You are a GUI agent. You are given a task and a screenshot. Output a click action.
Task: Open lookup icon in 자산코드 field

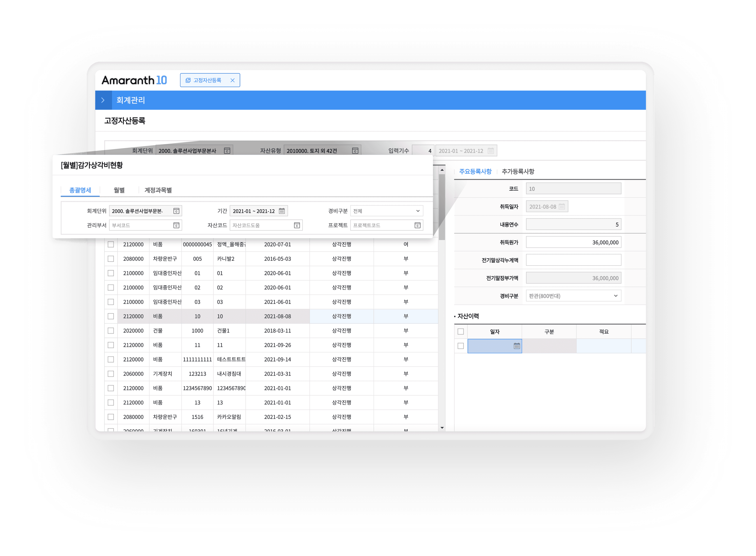(x=297, y=226)
